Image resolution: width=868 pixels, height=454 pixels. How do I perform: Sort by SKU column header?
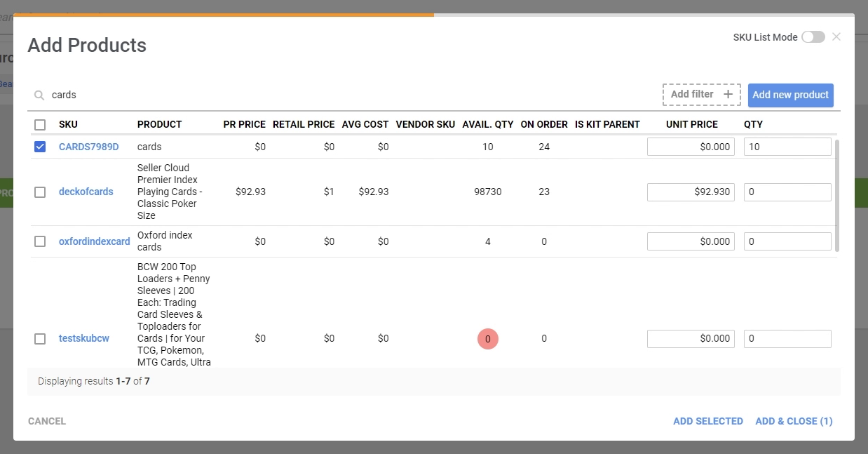(x=68, y=124)
